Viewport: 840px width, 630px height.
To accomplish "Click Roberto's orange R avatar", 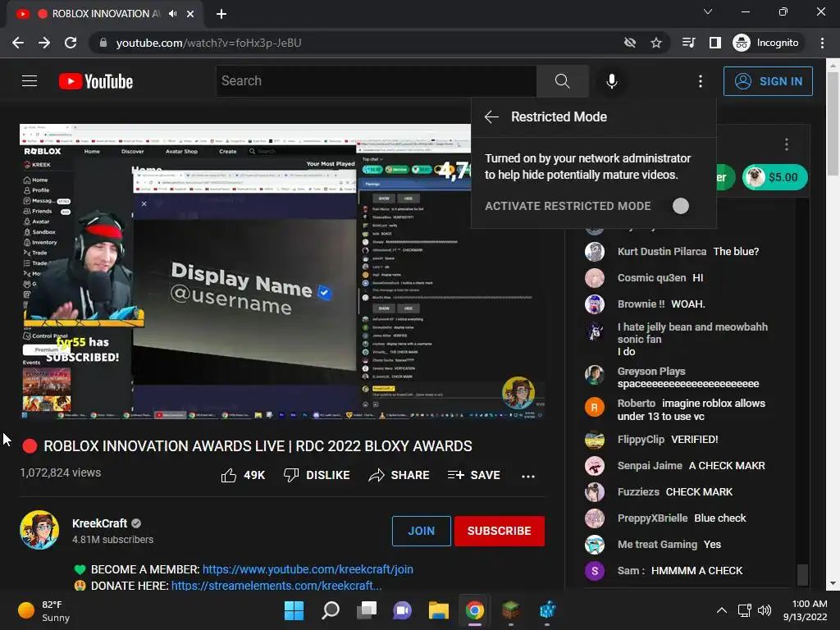I will pos(595,407).
